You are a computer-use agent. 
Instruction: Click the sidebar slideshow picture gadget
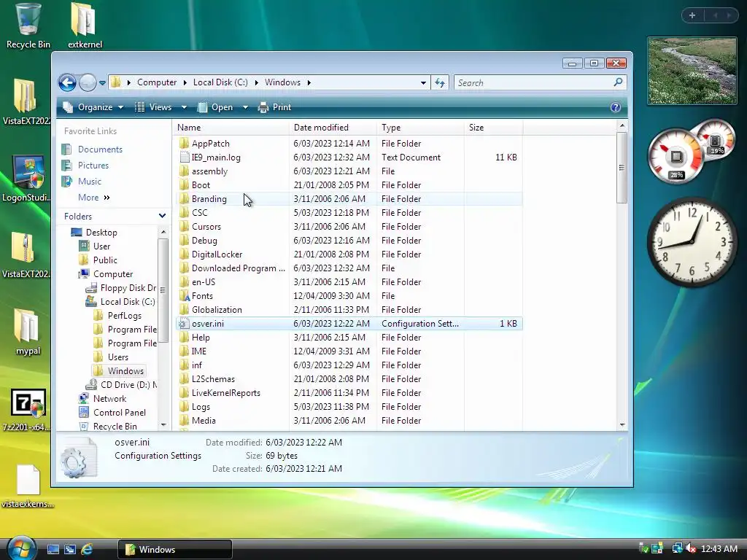pos(692,71)
